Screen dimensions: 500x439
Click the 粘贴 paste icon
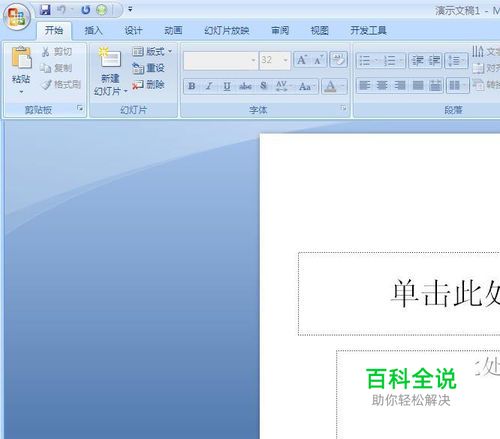[21, 58]
